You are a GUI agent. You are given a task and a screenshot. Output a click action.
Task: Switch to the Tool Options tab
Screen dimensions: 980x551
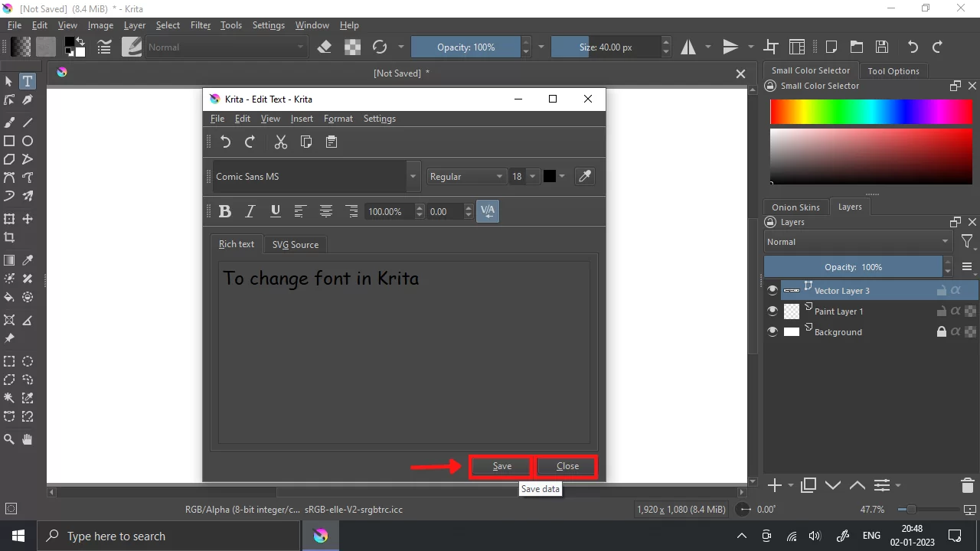893,70
